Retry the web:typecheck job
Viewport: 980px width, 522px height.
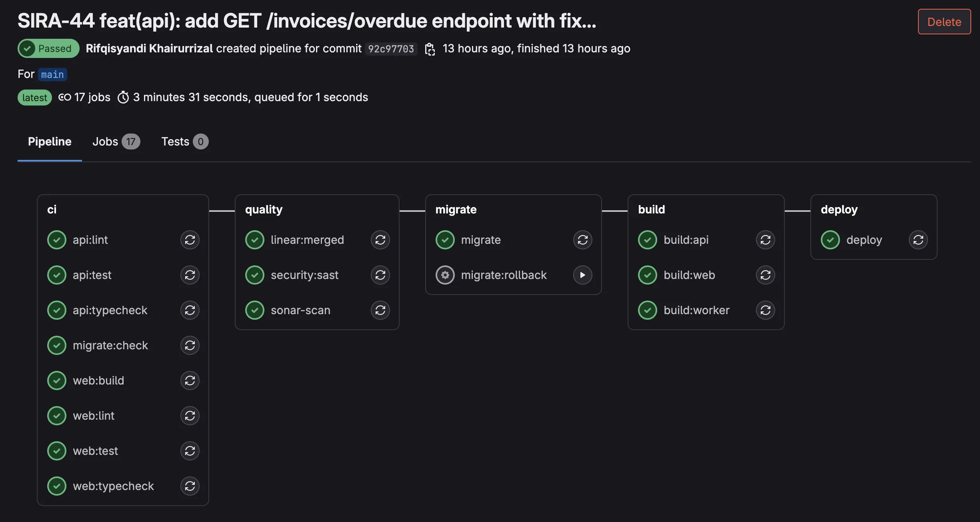click(190, 486)
